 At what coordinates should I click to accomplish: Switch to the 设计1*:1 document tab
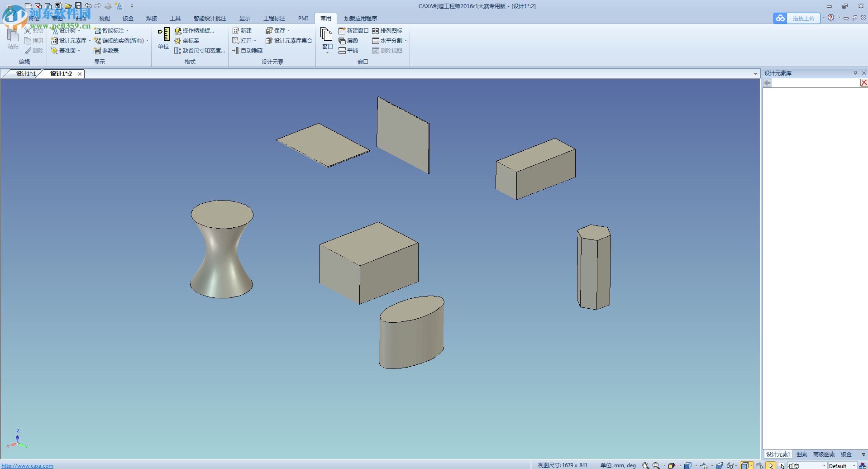[25, 74]
